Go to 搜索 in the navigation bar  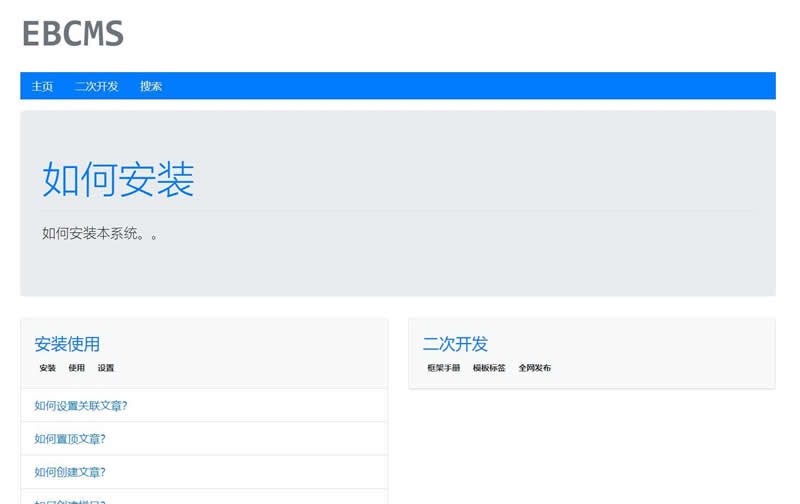(151, 86)
